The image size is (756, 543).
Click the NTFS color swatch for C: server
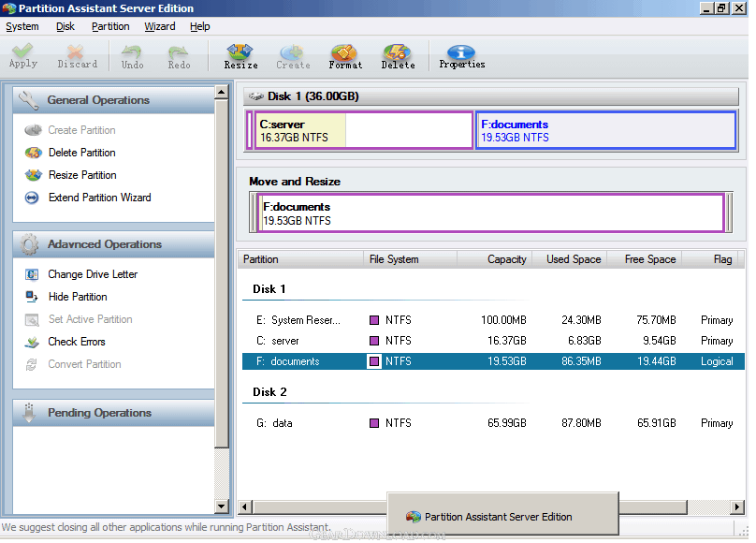pyautogui.click(x=373, y=341)
